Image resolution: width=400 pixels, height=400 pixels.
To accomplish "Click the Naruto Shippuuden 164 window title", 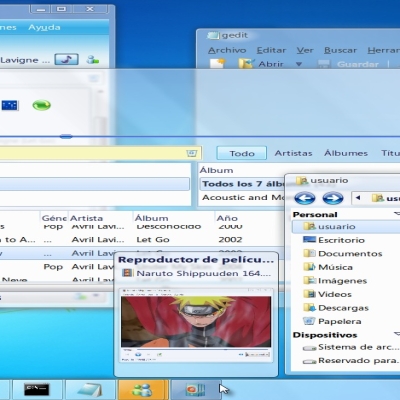I will click(x=204, y=274).
